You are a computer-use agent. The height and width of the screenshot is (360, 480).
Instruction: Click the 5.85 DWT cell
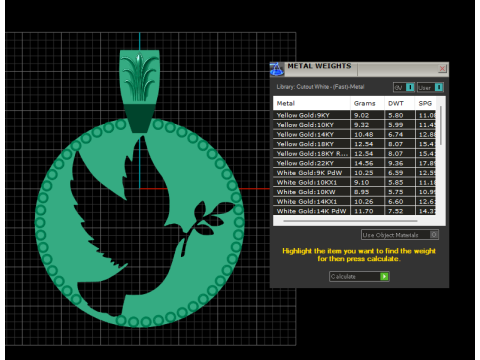tap(399, 183)
